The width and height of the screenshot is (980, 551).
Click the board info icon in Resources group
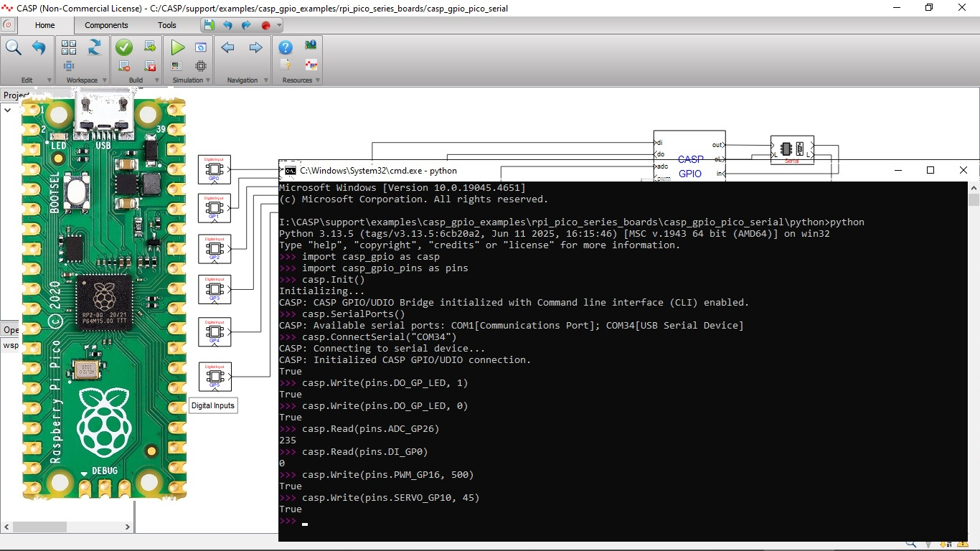coord(311,45)
